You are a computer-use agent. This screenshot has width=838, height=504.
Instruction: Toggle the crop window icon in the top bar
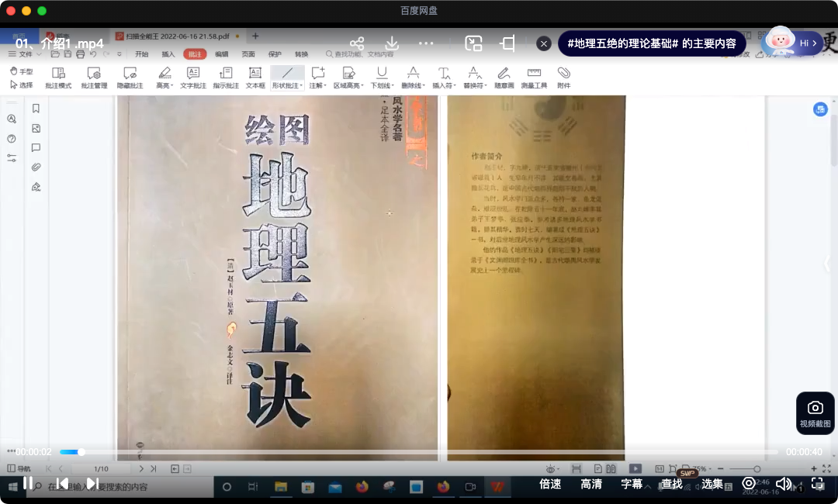click(x=507, y=43)
